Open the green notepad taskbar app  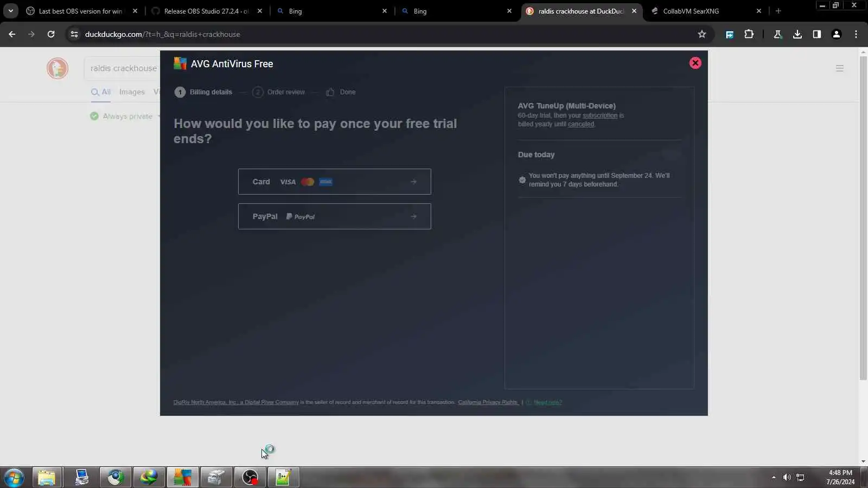click(x=283, y=478)
